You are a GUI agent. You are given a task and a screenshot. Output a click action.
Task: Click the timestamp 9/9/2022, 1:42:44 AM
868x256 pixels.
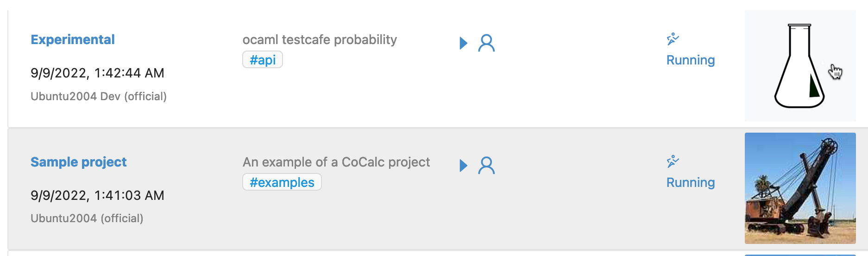point(97,73)
